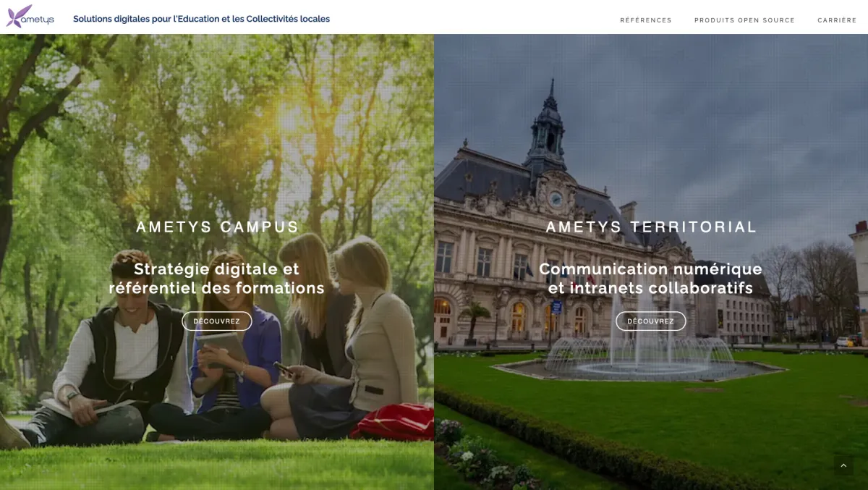Screen dimensions: 868x490
Task: Click the back-to-top arrow icon
Action: tap(843, 465)
